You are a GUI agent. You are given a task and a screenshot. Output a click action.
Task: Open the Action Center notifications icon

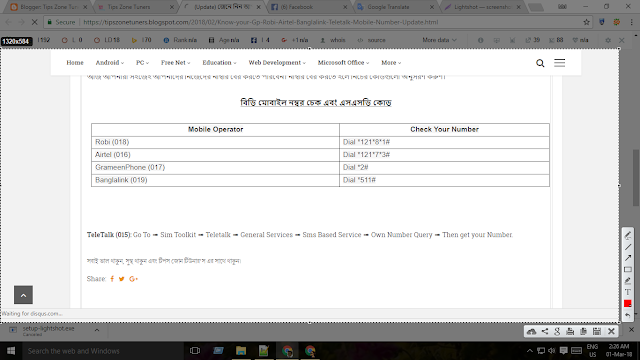[564, 351]
